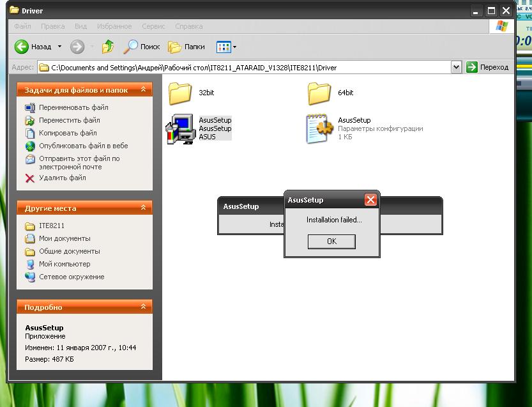Open the back history dropdown arrow
The height and width of the screenshot is (407, 532).
coord(60,47)
